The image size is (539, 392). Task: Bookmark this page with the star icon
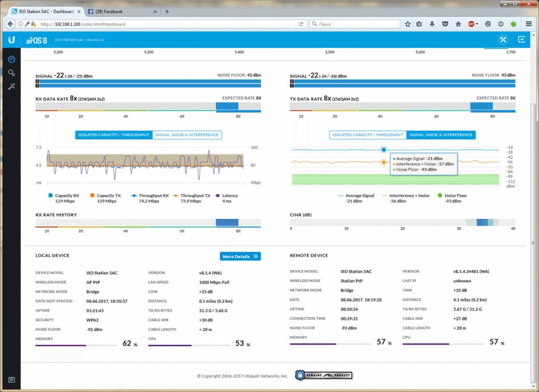408,24
